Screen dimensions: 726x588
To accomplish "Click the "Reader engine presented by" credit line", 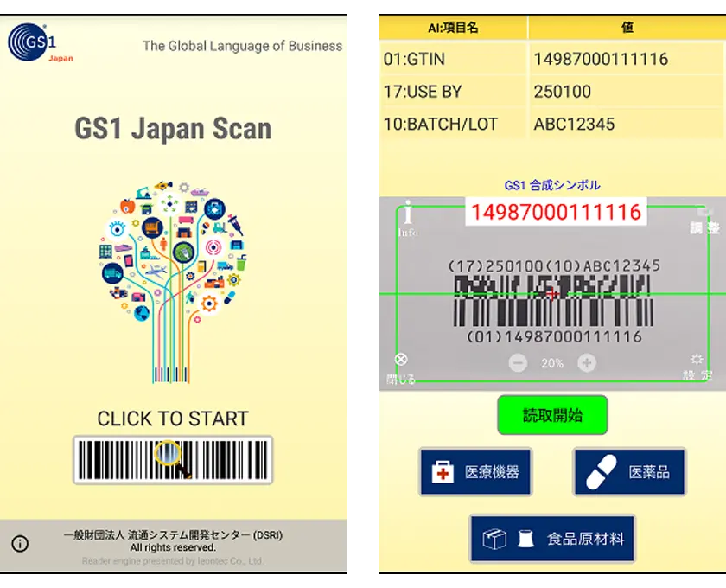I will click(173, 561).
